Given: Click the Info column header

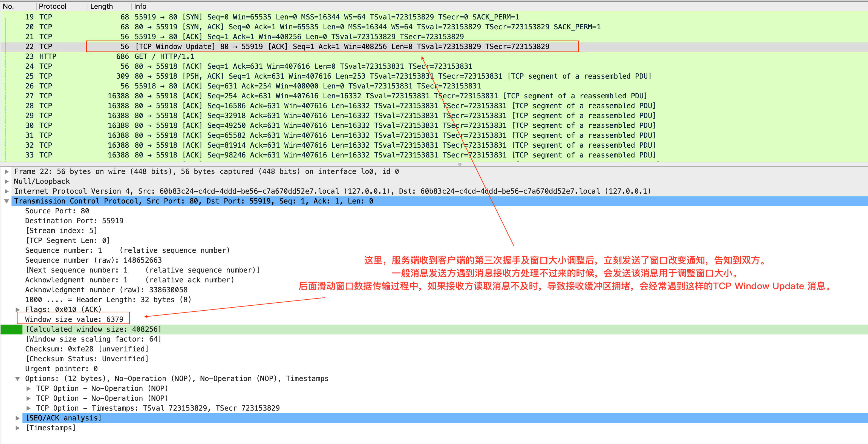Looking at the screenshot, I should pyautogui.click(x=140, y=6).
